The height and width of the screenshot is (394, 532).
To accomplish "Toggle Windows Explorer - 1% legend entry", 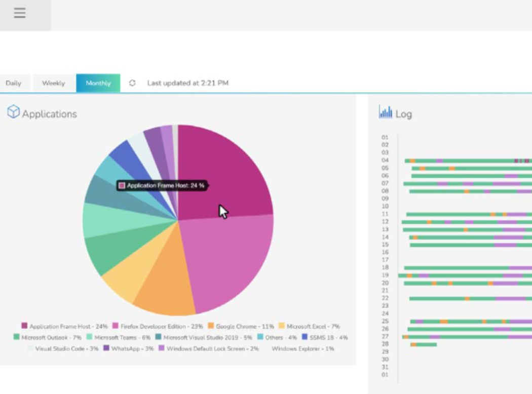I will pos(299,348).
